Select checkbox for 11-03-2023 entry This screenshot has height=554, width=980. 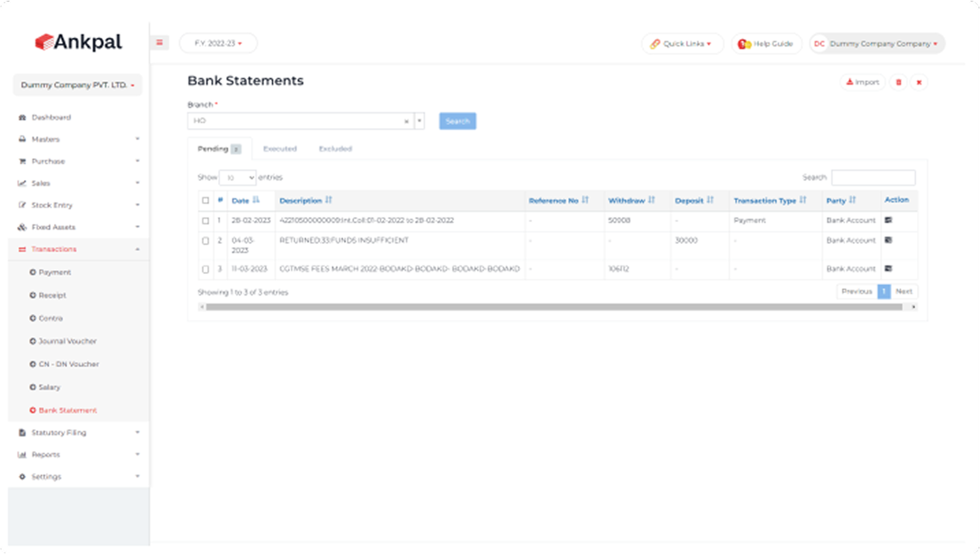(x=205, y=269)
